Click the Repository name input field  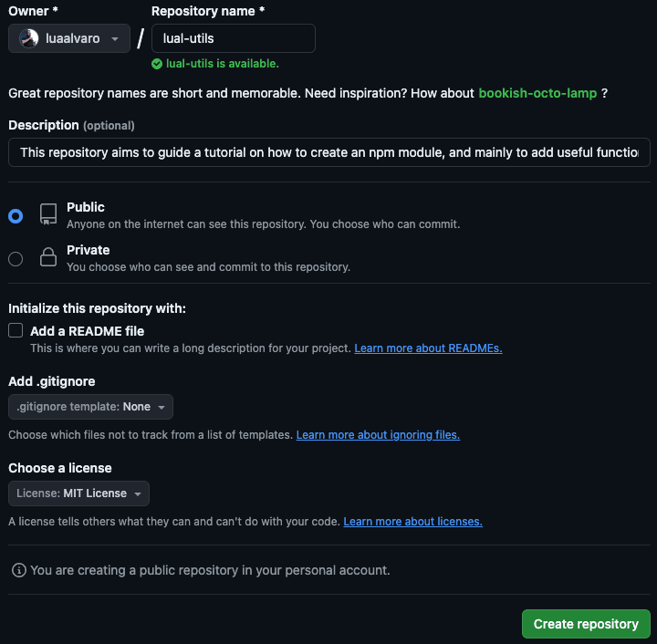pos(233,38)
